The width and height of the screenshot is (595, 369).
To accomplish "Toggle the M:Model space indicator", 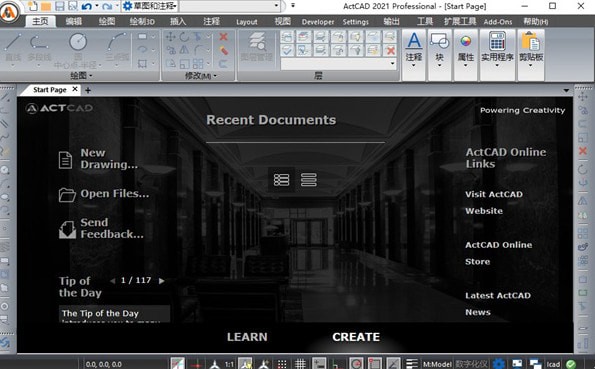I will pyautogui.click(x=437, y=364).
